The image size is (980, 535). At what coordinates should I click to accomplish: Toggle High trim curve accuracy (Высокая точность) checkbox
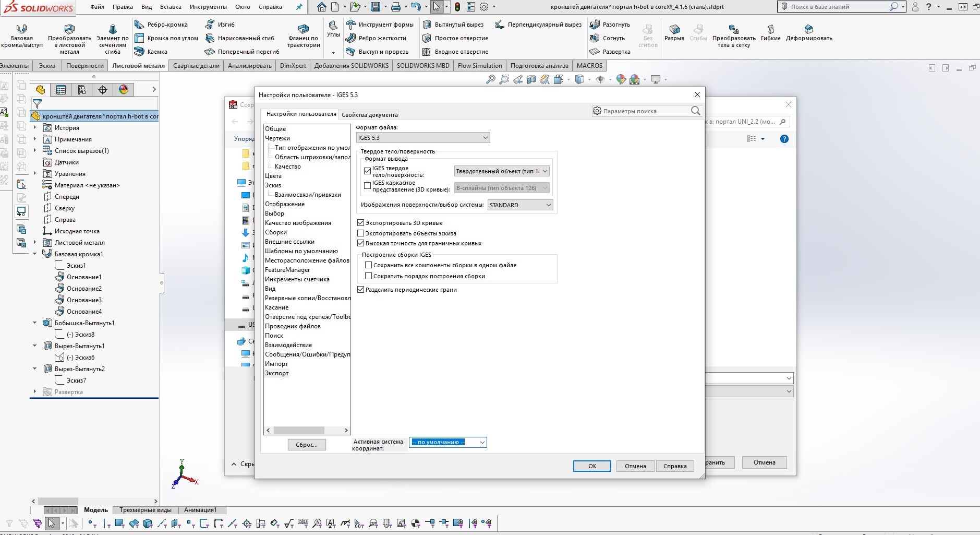360,243
